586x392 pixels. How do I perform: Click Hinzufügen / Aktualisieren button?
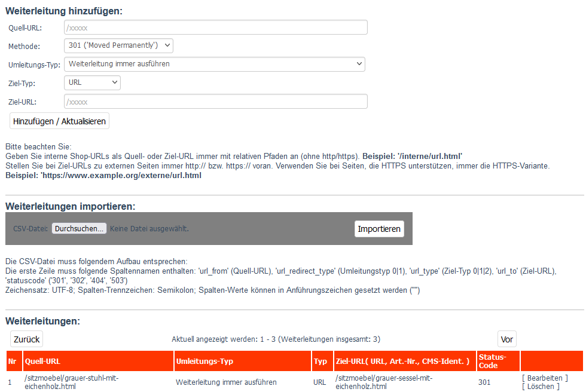[59, 121]
